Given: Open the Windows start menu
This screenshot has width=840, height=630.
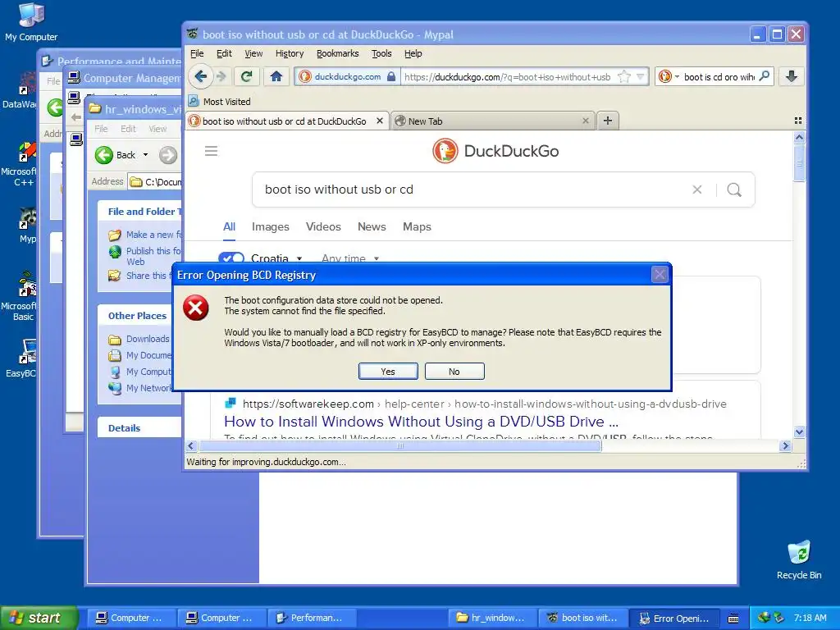Looking at the screenshot, I should click(38, 618).
